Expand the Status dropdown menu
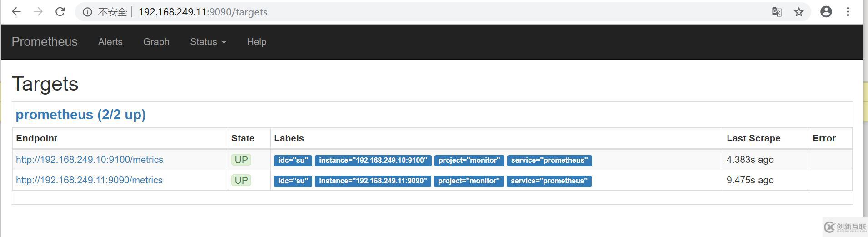 click(208, 42)
